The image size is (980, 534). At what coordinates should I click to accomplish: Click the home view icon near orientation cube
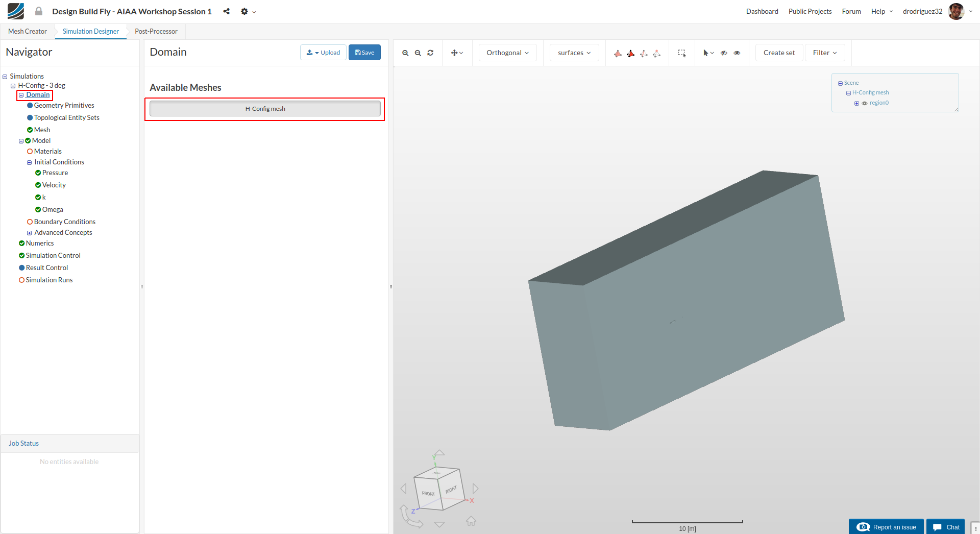click(471, 521)
